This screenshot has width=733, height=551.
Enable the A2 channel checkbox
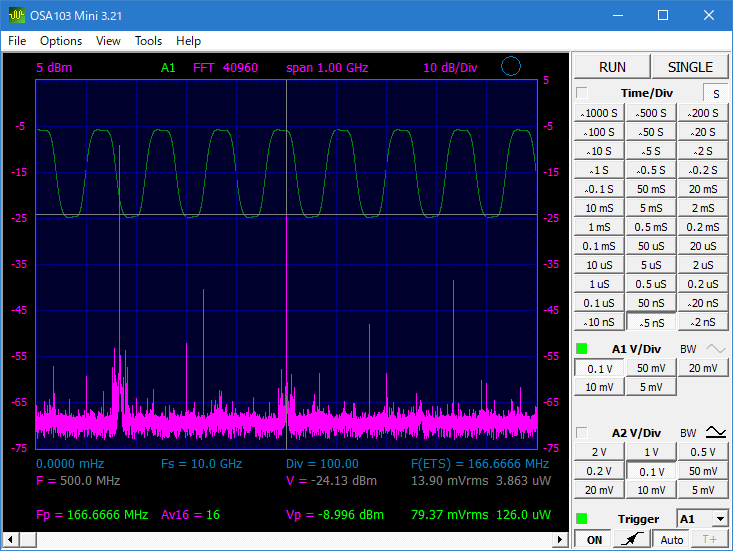pos(582,433)
